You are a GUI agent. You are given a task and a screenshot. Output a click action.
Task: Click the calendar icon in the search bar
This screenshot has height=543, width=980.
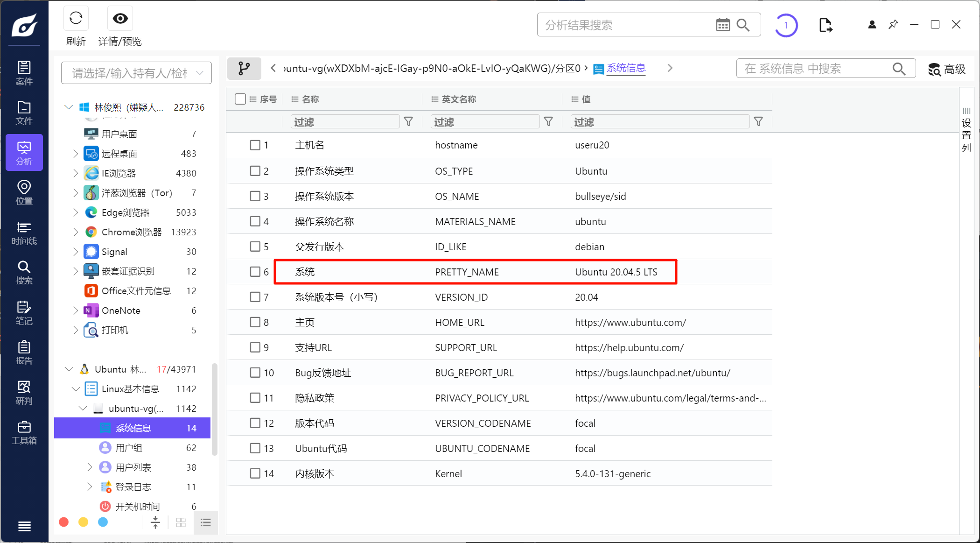722,25
